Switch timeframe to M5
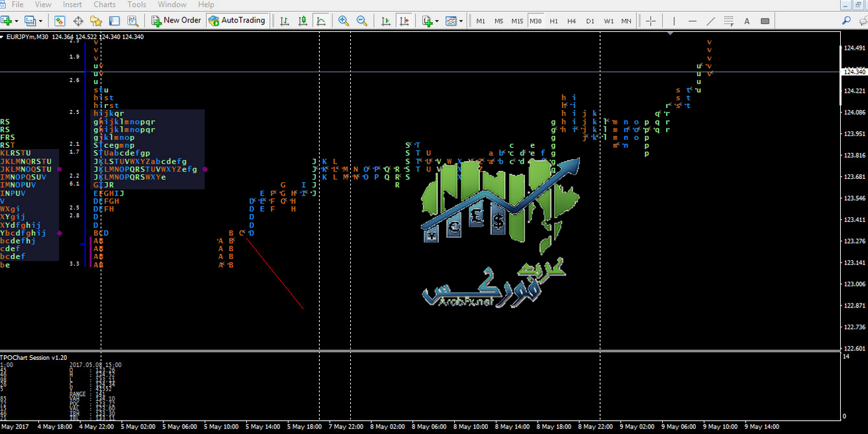Screen dimensions: 868x434 (499, 21)
